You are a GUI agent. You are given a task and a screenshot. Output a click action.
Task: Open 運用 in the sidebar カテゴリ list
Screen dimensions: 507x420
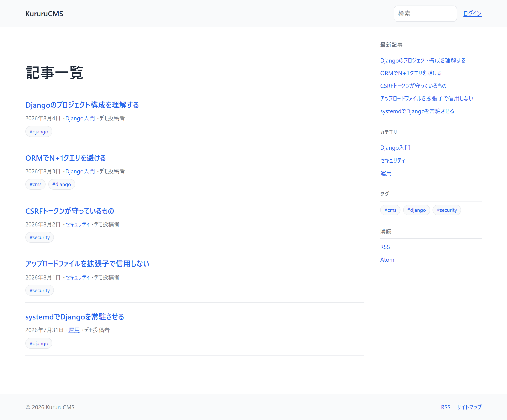click(386, 173)
